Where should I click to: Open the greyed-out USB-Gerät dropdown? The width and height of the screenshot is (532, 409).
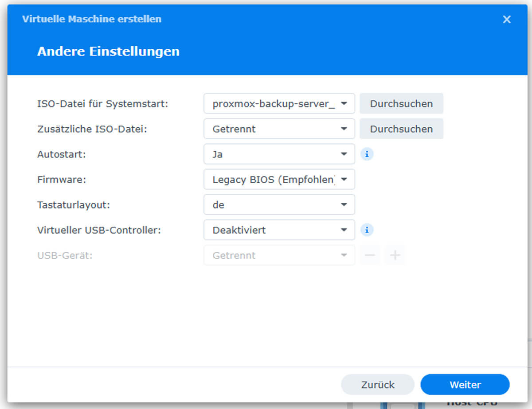279,256
